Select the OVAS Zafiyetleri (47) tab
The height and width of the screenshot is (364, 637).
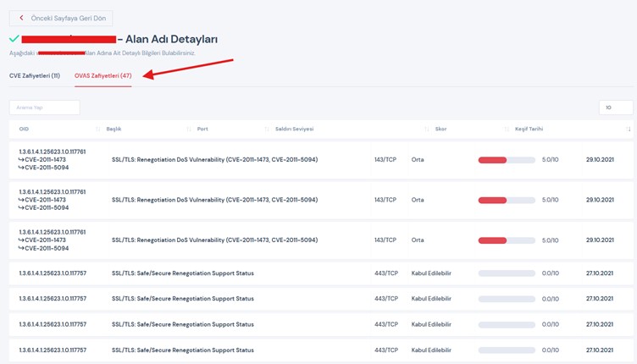click(102, 75)
